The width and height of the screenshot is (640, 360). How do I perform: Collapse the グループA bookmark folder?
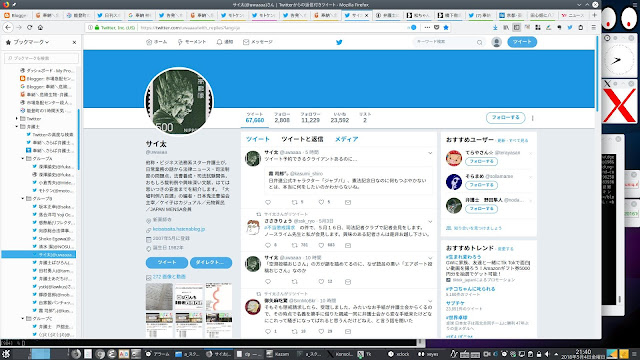[23, 158]
